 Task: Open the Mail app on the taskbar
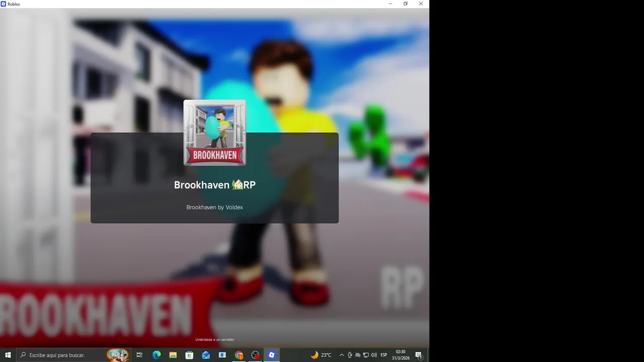pyautogui.click(x=206, y=355)
